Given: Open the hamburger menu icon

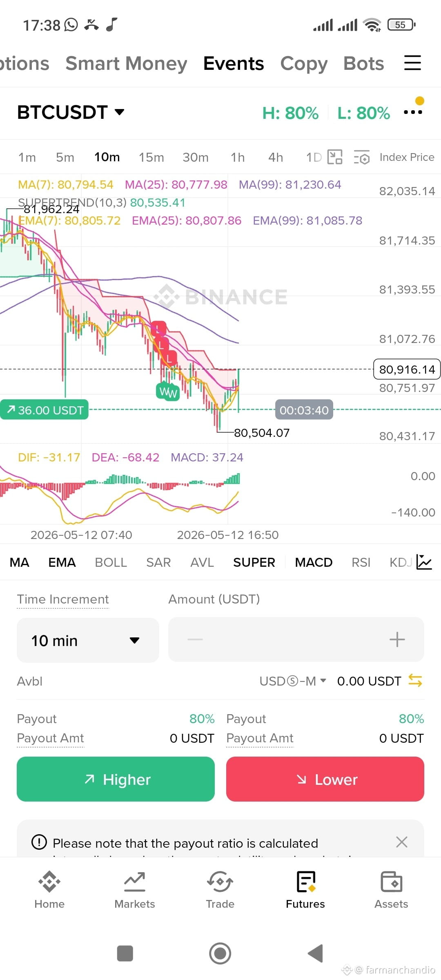Looking at the screenshot, I should coord(412,63).
